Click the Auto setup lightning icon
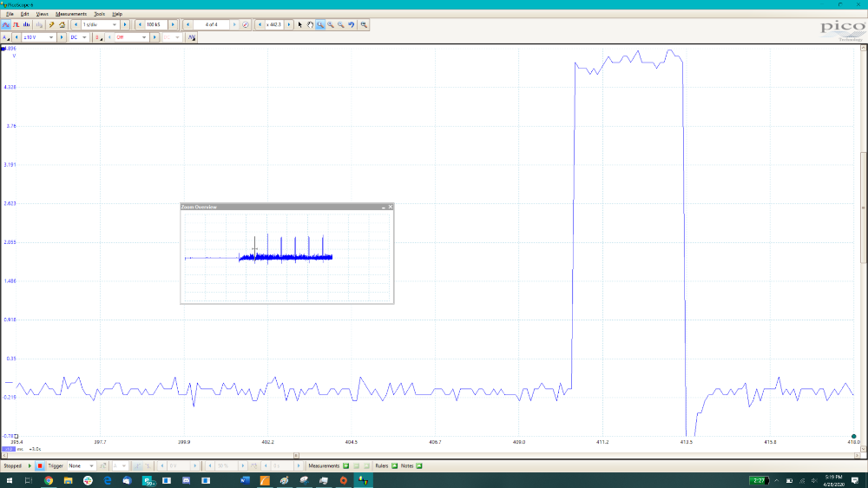Viewport: 868px width, 488px height. click(51, 25)
